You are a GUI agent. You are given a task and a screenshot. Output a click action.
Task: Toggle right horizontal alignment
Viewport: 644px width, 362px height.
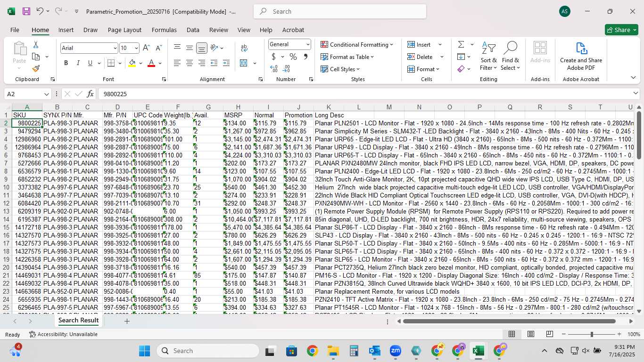click(x=201, y=63)
